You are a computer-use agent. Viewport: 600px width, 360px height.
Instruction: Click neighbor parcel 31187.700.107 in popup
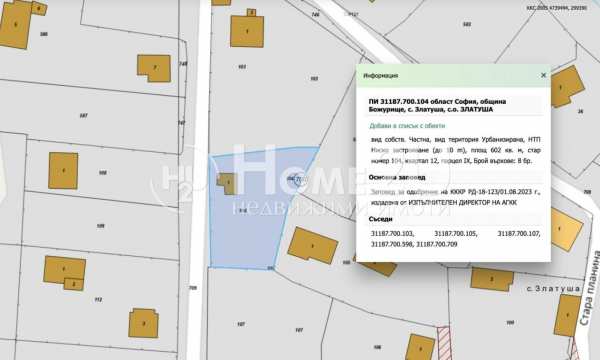(x=518, y=233)
